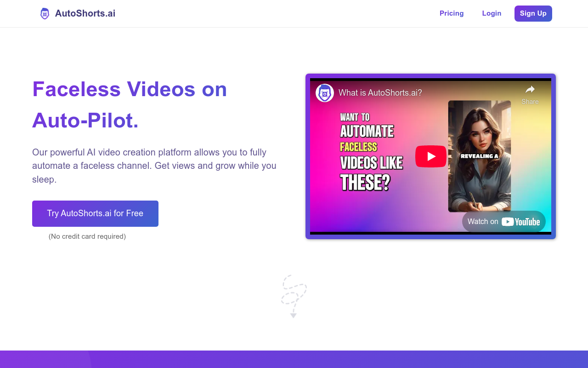Click the 'Faceless Videos on Auto-Pilot.' heading
This screenshot has height=368, width=588.
tap(130, 104)
